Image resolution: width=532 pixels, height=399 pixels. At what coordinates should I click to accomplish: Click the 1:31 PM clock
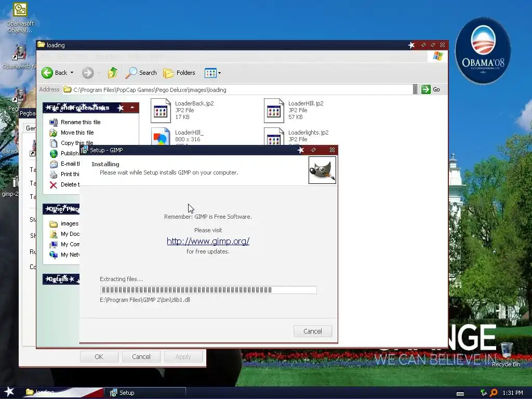[x=513, y=393]
